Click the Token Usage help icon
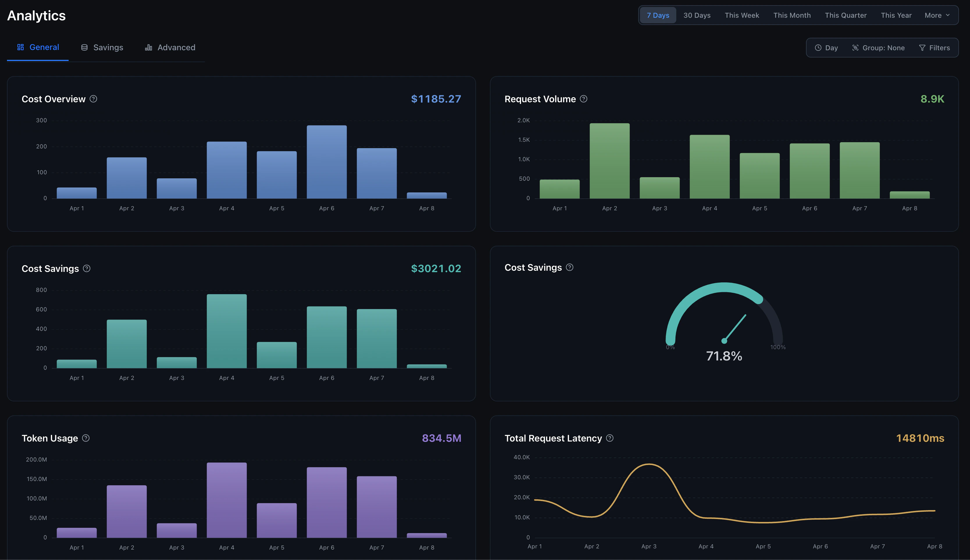The image size is (970, 560). click(x=86, y=438)
